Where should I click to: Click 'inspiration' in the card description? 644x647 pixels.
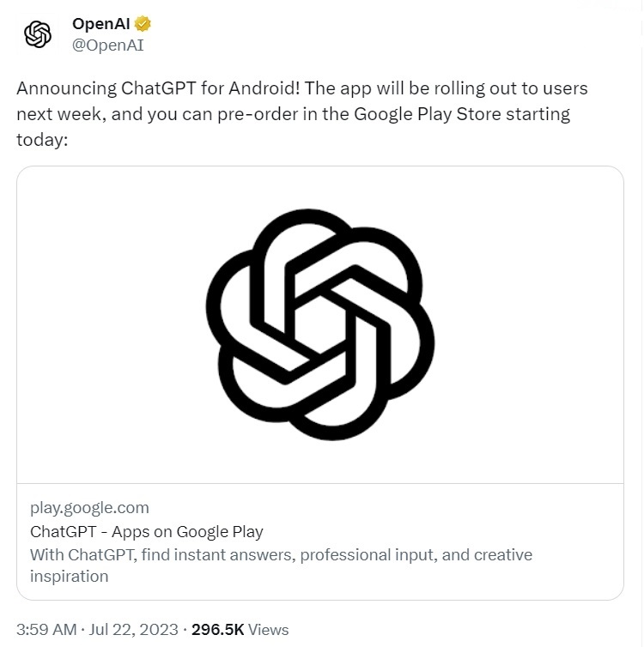[70, 577]
